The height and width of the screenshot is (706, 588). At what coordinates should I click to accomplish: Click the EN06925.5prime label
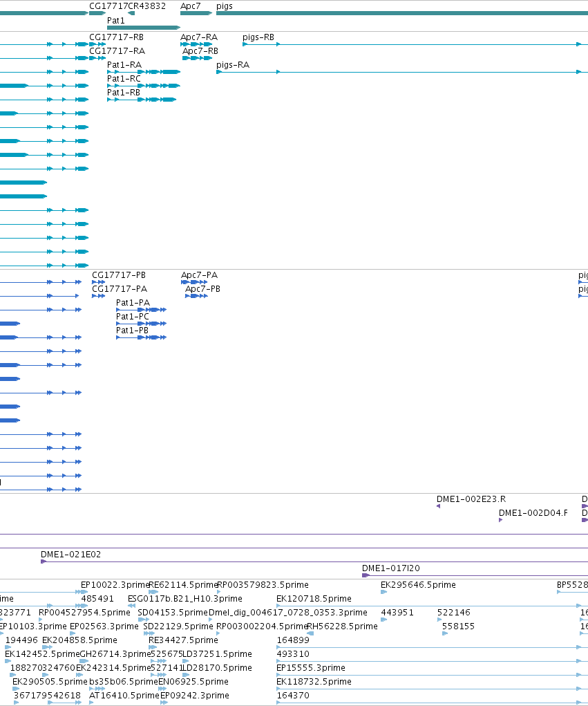pos(193,682)
